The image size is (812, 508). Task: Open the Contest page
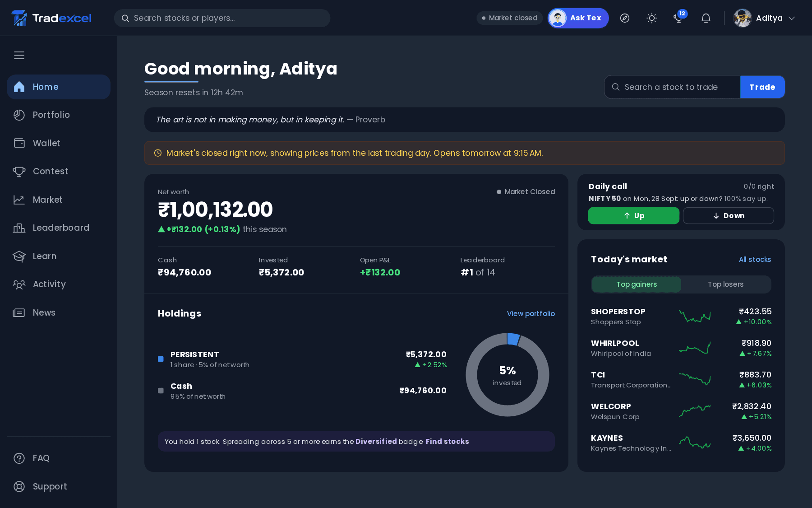(x=59, y=171)
